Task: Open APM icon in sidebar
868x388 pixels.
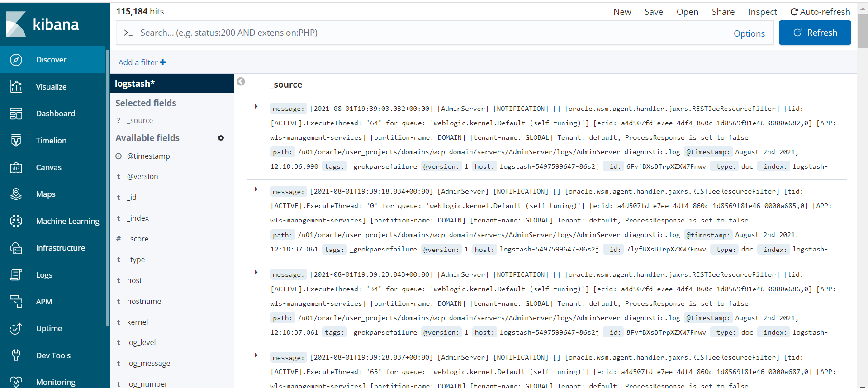Action: pyautogui.click(x=16, y=302)
